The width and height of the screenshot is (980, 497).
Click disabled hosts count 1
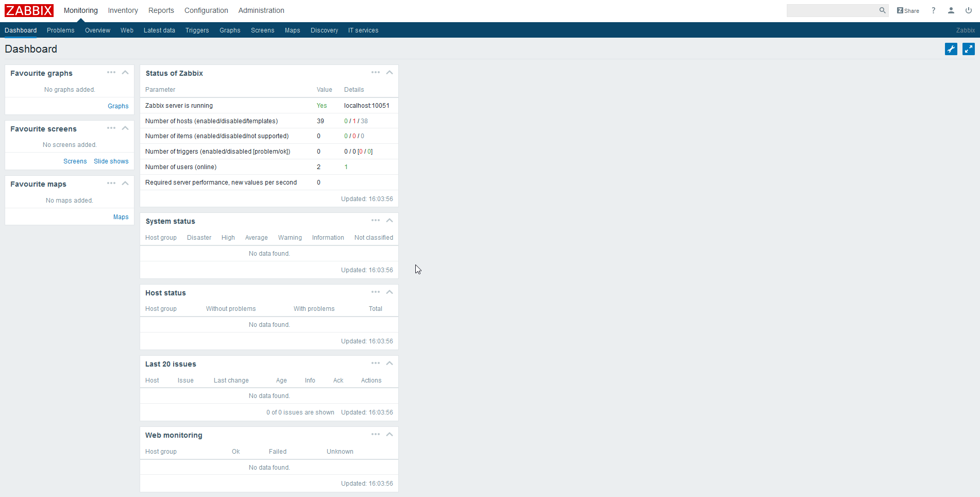(x=354, y=121)
